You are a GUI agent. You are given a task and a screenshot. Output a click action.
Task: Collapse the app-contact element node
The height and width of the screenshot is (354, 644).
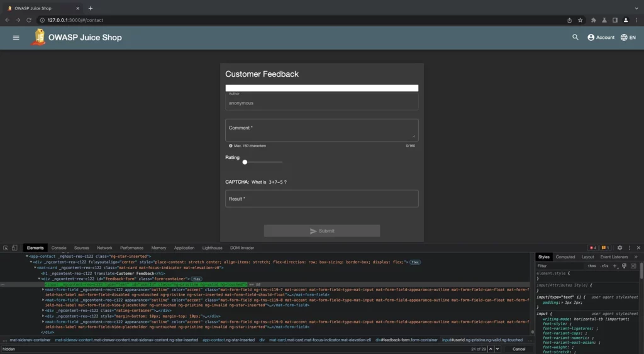[27, 257]
